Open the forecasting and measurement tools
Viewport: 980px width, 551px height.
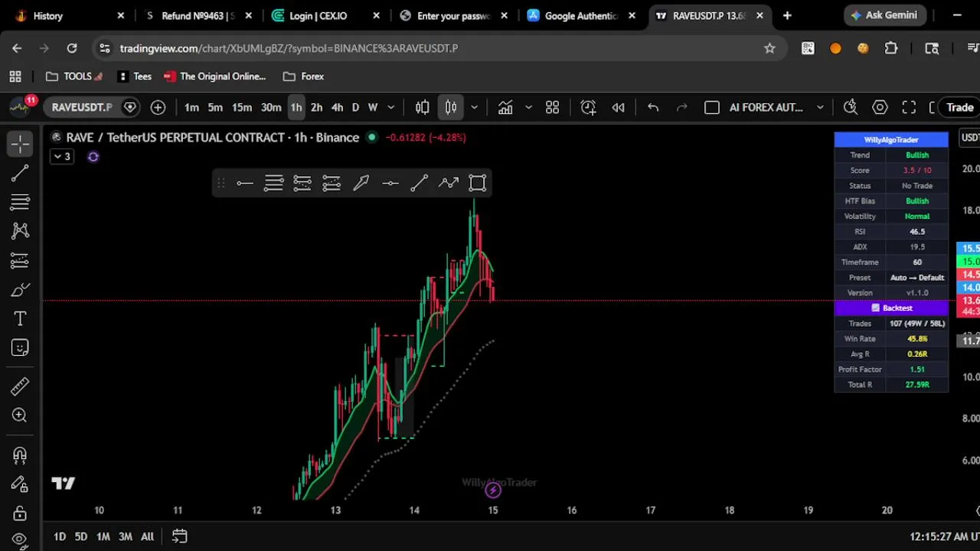20,260
